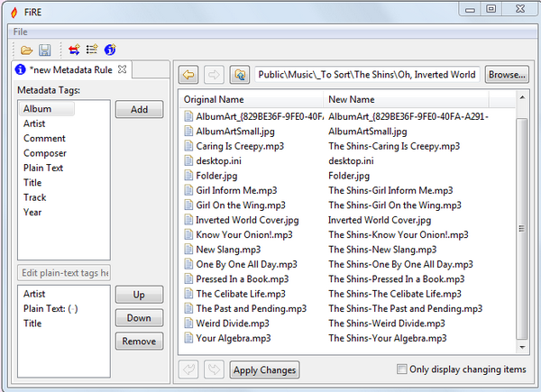Click the folder path text field

[367, 75]
